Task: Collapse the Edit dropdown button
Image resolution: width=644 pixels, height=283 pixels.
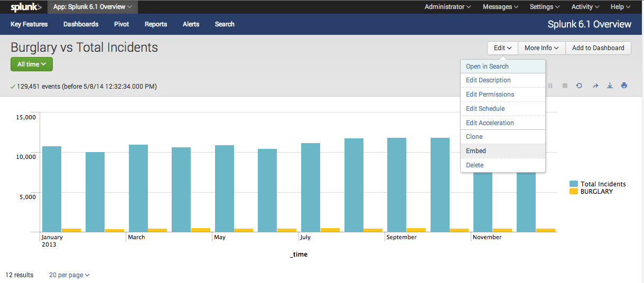Action: coord(502,48)
